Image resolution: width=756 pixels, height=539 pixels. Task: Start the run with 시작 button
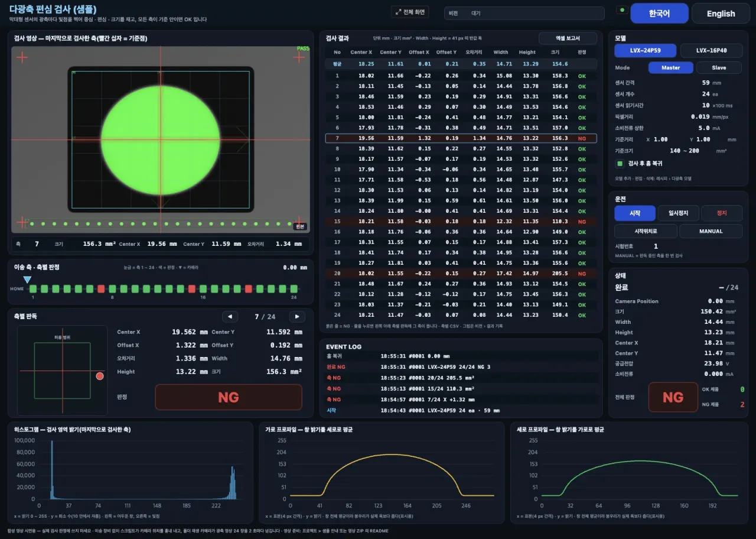[x=635, y=213]
